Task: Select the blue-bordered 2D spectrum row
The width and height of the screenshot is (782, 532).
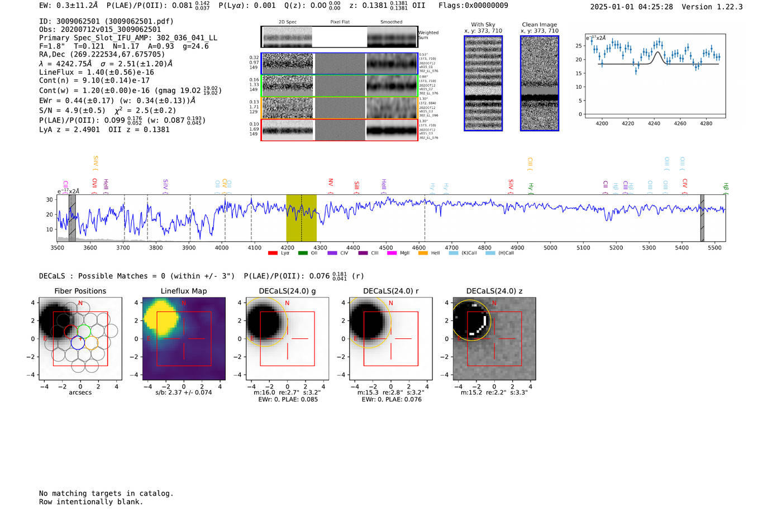Action: point(340,64)
